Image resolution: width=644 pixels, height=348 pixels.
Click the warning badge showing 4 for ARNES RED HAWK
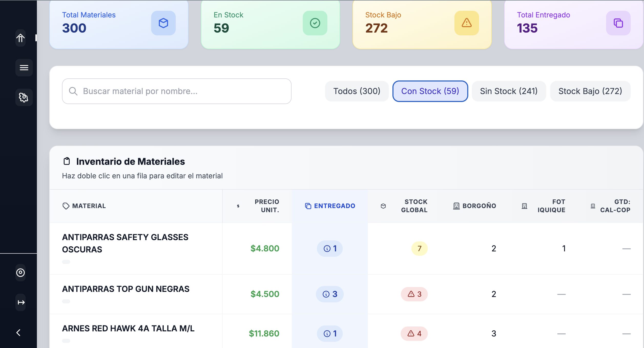click(414, 333)
